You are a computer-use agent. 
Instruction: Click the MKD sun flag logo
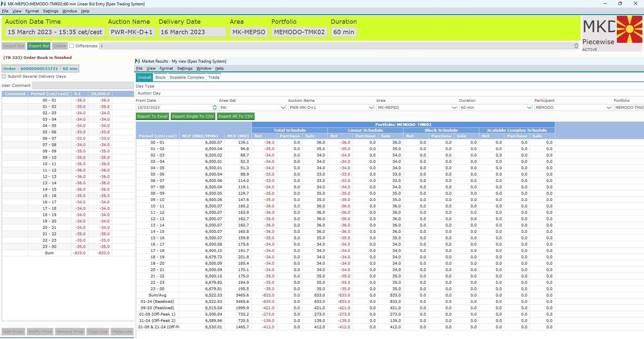(x=629, y=29)
